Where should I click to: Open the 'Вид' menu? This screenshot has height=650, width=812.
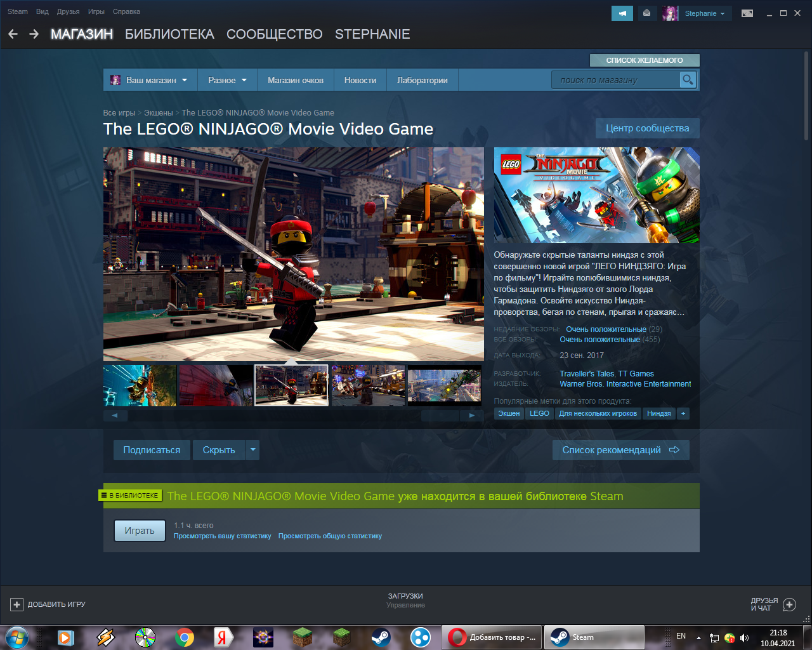(43, 11)
